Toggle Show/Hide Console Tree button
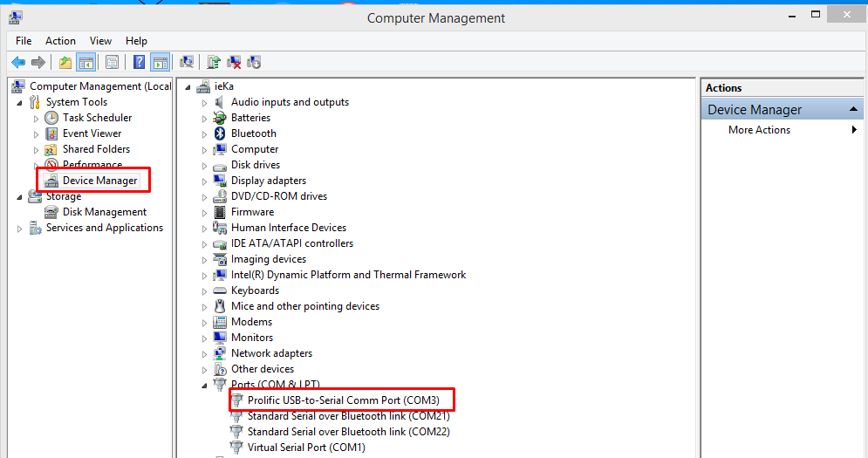Image resolution: width=868 pixels, height=458 pixels. coord(85,62)
